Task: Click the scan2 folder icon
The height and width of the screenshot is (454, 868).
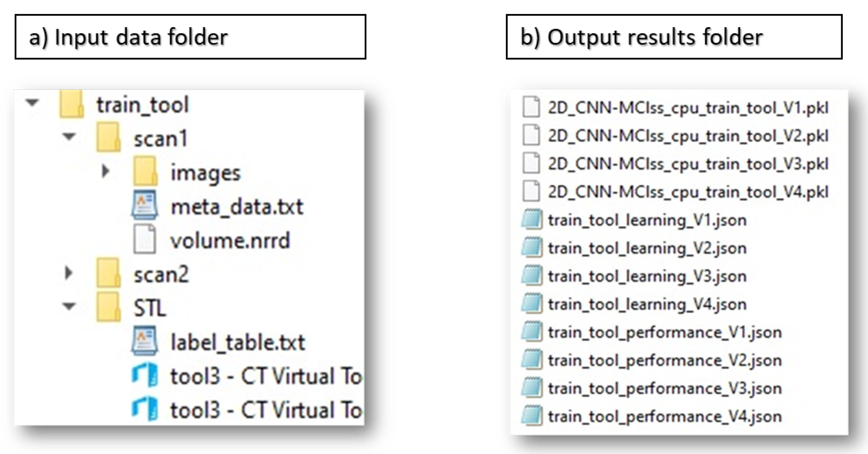Action: point(108,273)
